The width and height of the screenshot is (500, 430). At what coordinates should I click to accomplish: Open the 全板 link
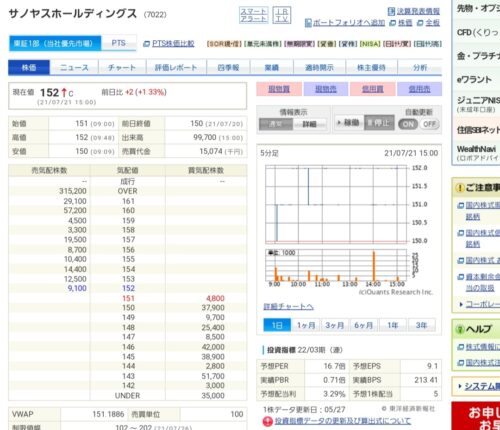pos(433,23)
